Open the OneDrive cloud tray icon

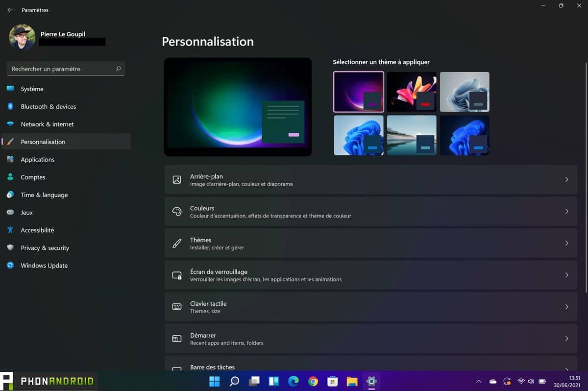pyautogui.click(x=493, y=381)
